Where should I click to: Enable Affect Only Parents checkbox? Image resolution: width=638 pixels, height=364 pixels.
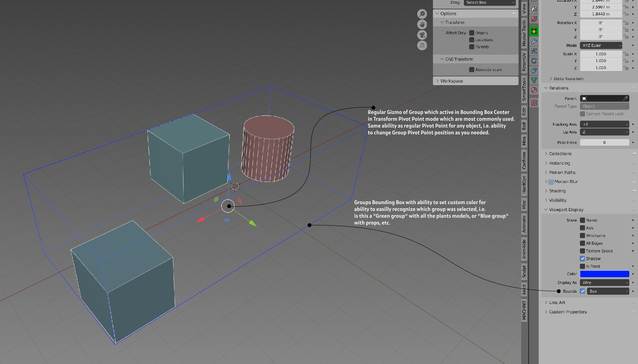[x=472, y=47]
